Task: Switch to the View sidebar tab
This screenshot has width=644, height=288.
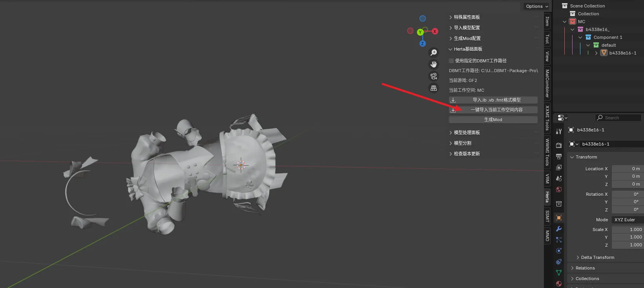Action: [x=547, y=57]
